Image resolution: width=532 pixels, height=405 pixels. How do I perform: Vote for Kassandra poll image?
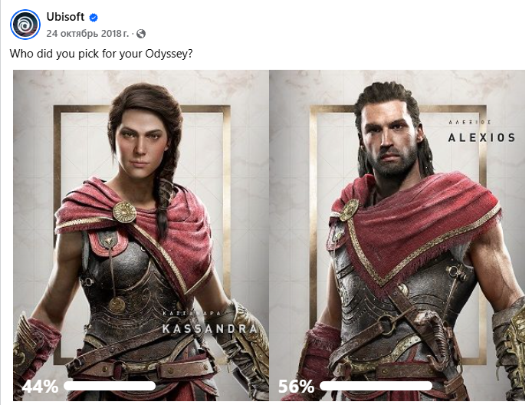pos(141,235)
